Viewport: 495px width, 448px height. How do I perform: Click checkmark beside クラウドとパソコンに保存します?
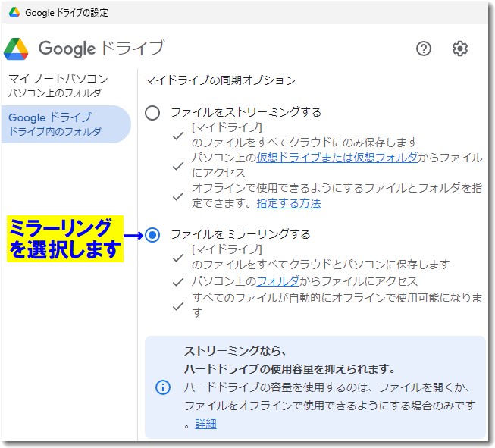click(x=178, y=257)
